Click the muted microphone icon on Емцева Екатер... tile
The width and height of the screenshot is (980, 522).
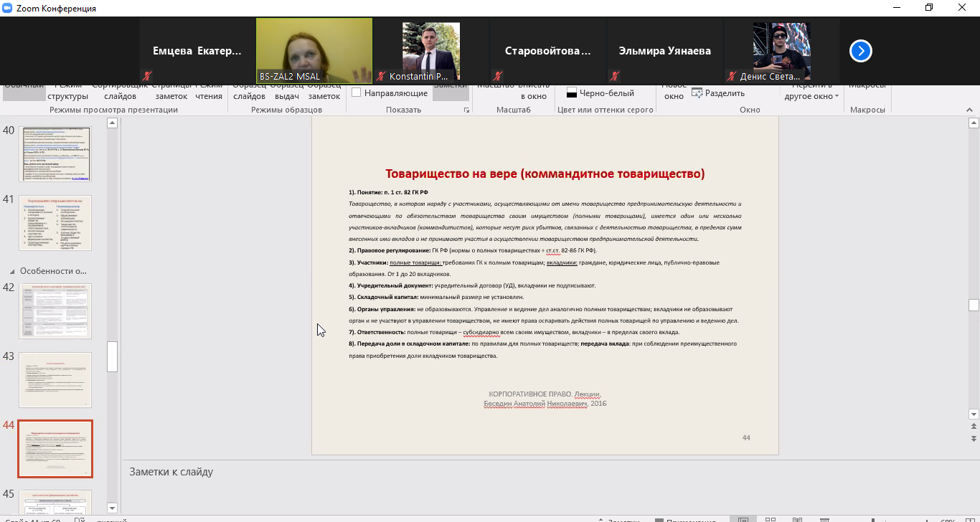[x=147, y=75]
